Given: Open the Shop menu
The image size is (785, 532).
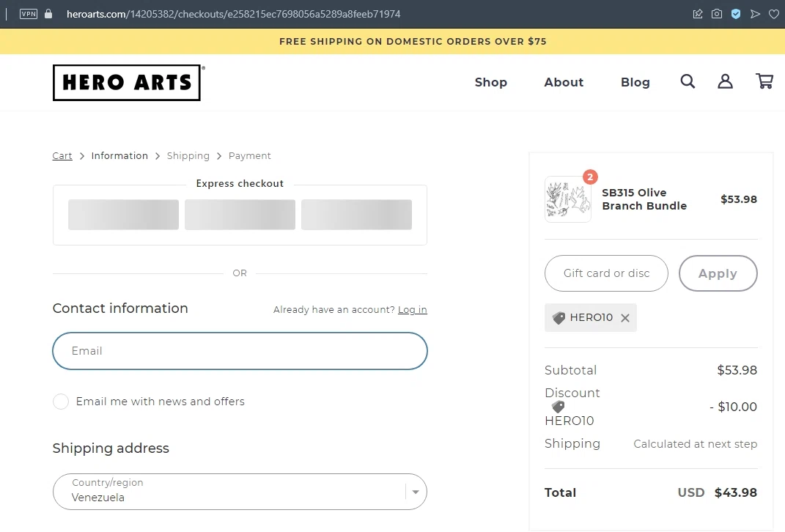Looking at the screenshot, I should (490, 82).
